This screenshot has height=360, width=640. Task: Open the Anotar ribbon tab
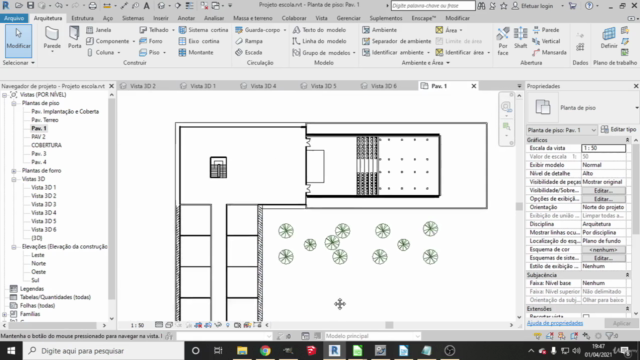[x=186, y=18]
